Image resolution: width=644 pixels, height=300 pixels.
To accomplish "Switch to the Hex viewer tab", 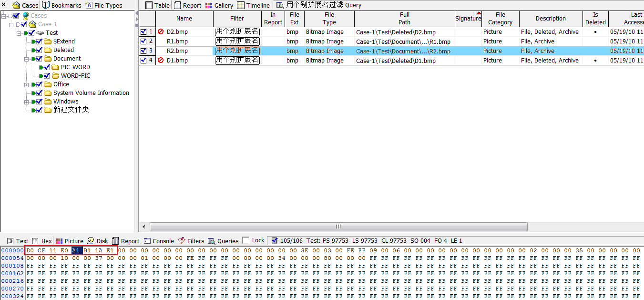I will click(x=42, y=241).
